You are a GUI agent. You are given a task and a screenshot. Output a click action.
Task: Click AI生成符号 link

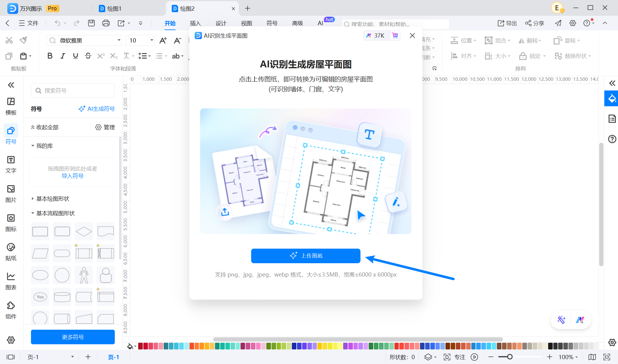[97, 109]
